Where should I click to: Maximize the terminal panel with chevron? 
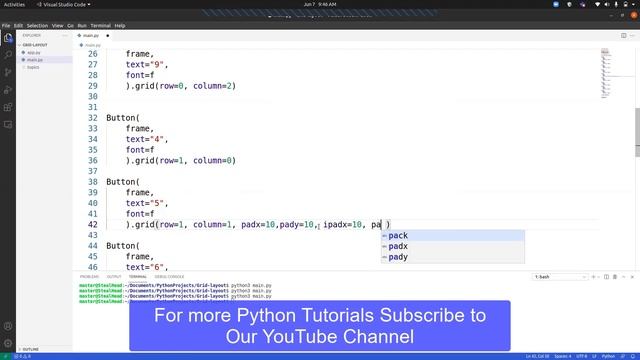624,277
